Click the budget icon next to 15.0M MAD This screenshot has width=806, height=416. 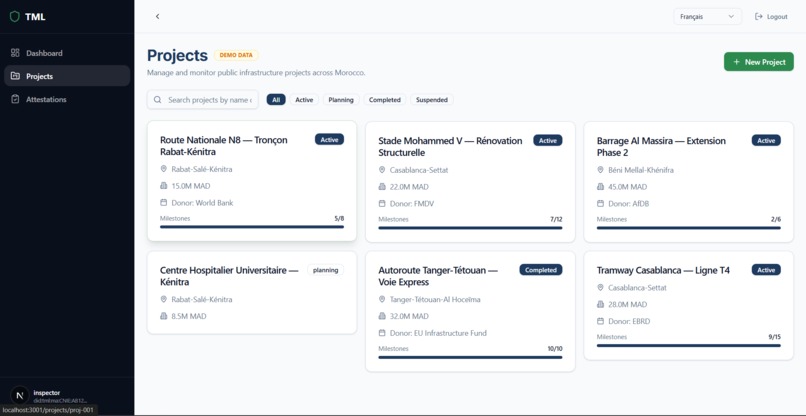pyautogui.click(x=163, y=186)
